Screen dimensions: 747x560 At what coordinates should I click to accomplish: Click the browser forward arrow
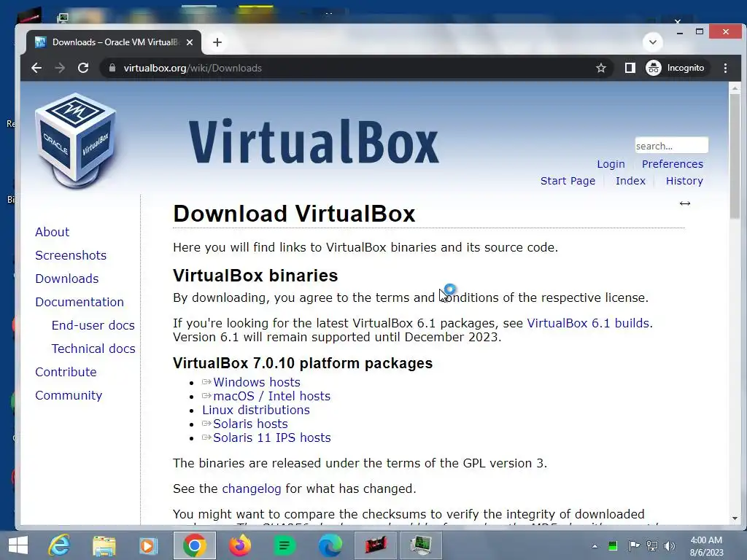60,68
